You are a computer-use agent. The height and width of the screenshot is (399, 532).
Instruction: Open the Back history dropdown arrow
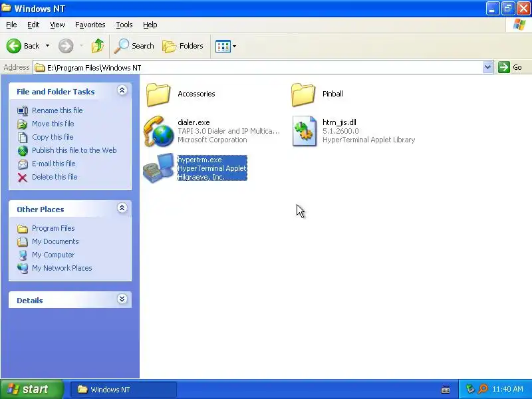(x=47, y=46)
